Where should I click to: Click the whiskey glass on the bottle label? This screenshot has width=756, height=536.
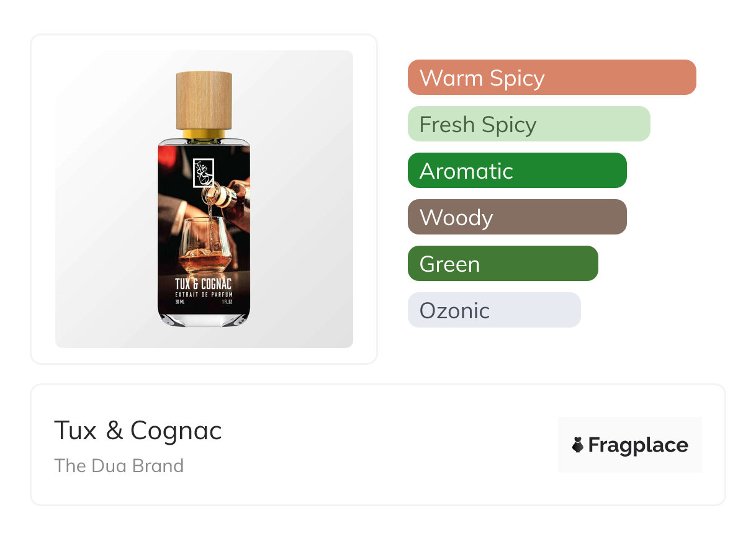(203, 246)
